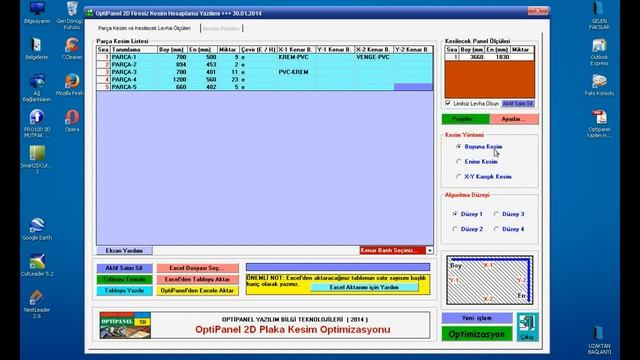Click the Aktif Satırı Sil button below the parts list

pyautogui.click(x=124, y=268)
